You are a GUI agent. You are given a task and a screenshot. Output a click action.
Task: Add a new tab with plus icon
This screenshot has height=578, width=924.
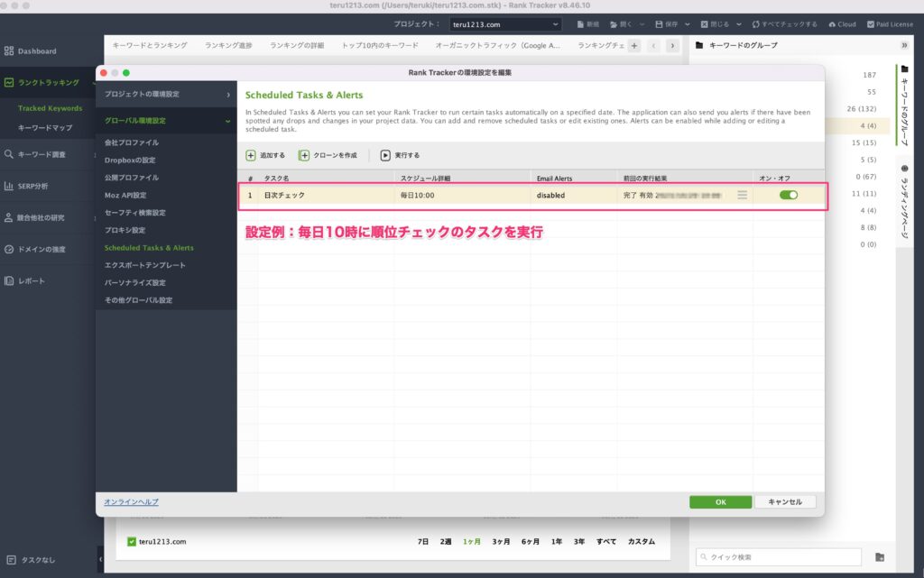634,45
